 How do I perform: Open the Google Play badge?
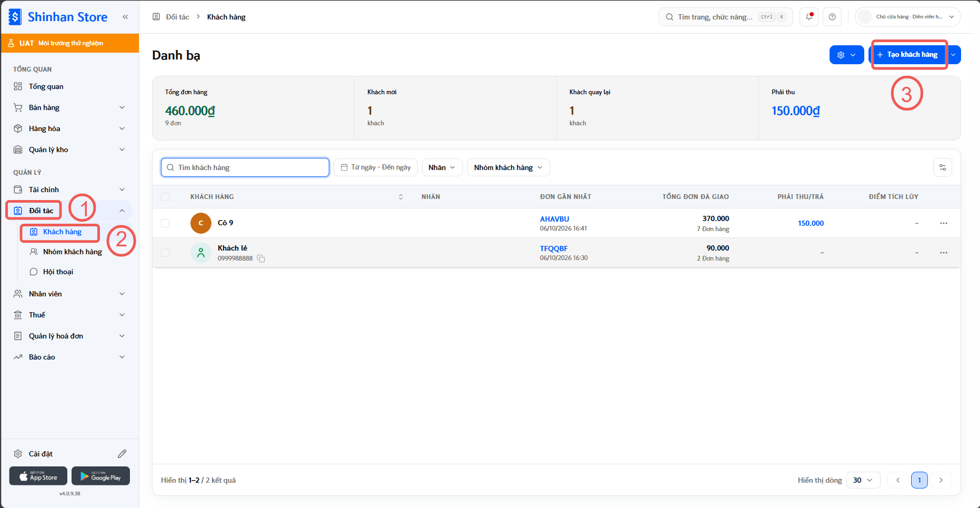pyautogui.click(x=100, y=476)
